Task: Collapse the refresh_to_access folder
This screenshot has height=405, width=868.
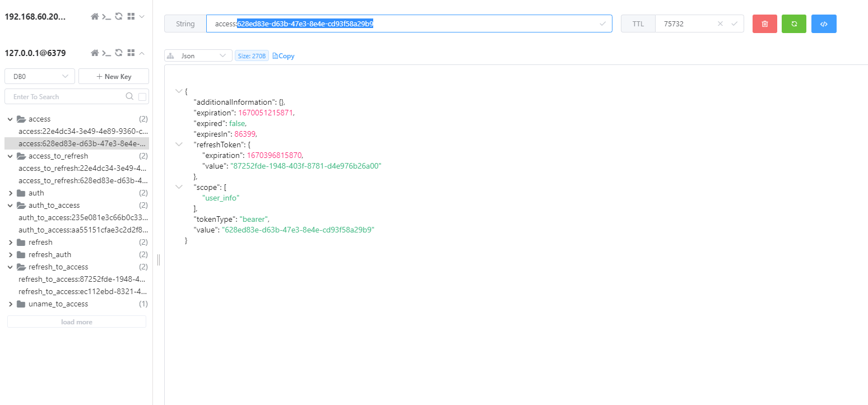Action: point(11,267)
